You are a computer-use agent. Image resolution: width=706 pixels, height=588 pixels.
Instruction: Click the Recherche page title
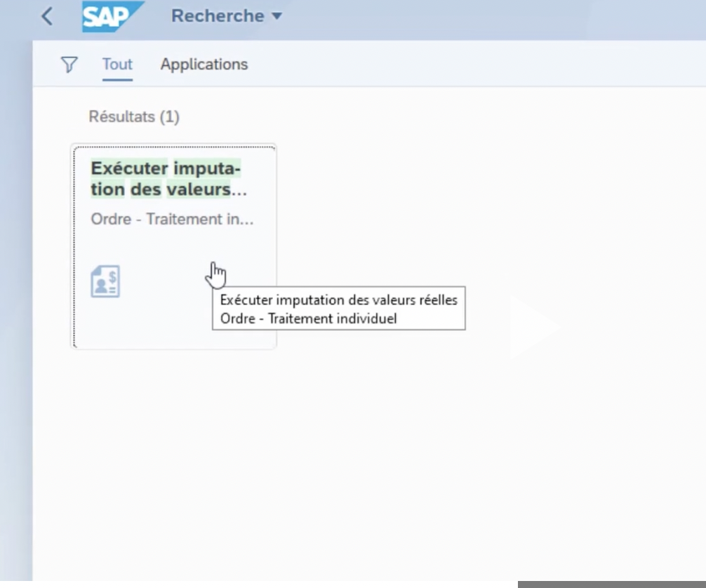(x=218, y=16)
